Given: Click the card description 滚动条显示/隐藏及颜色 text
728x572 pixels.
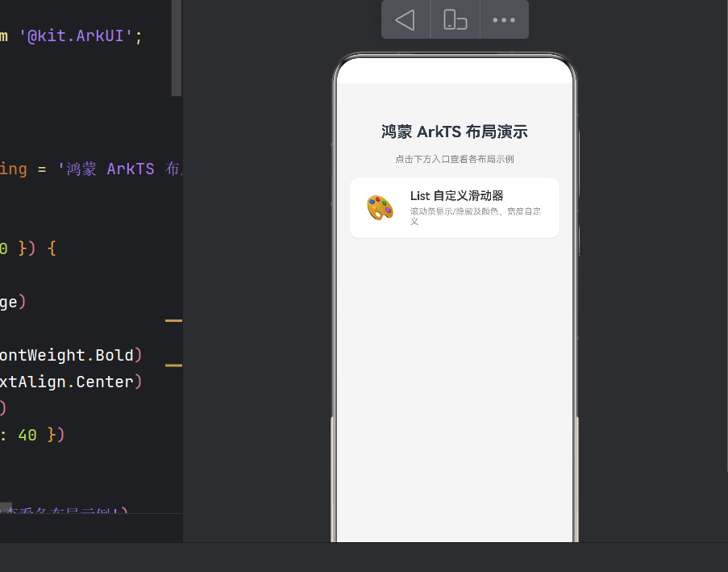Looking at the screenshot, I should coord(476,216).
